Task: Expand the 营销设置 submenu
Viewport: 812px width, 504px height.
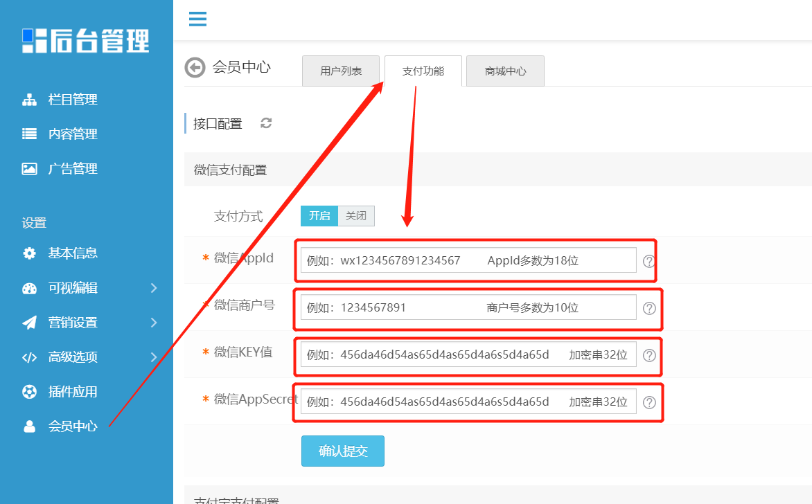Action: point(155,322)
